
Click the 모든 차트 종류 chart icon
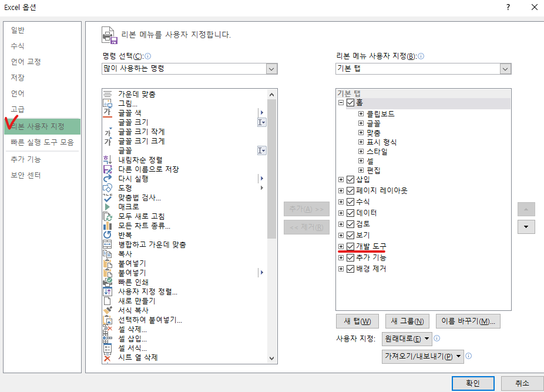pyautogui.click(x=108, y=226)
